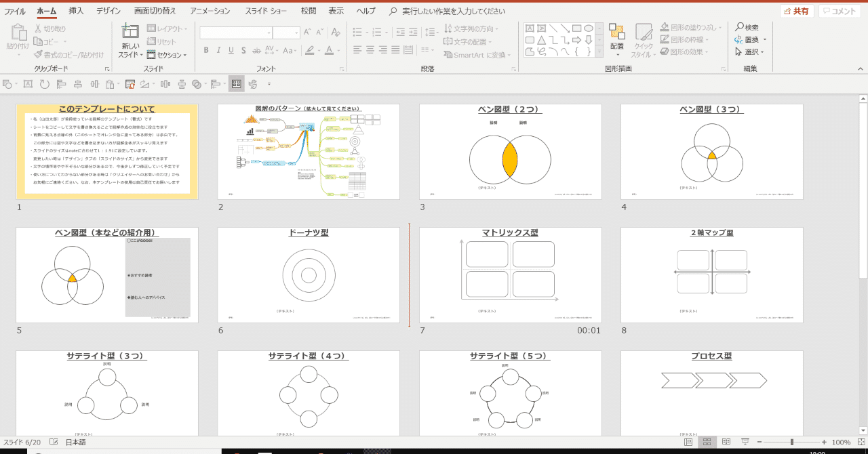Click the Quick Styles (クイックスタイル) icon

644,32
